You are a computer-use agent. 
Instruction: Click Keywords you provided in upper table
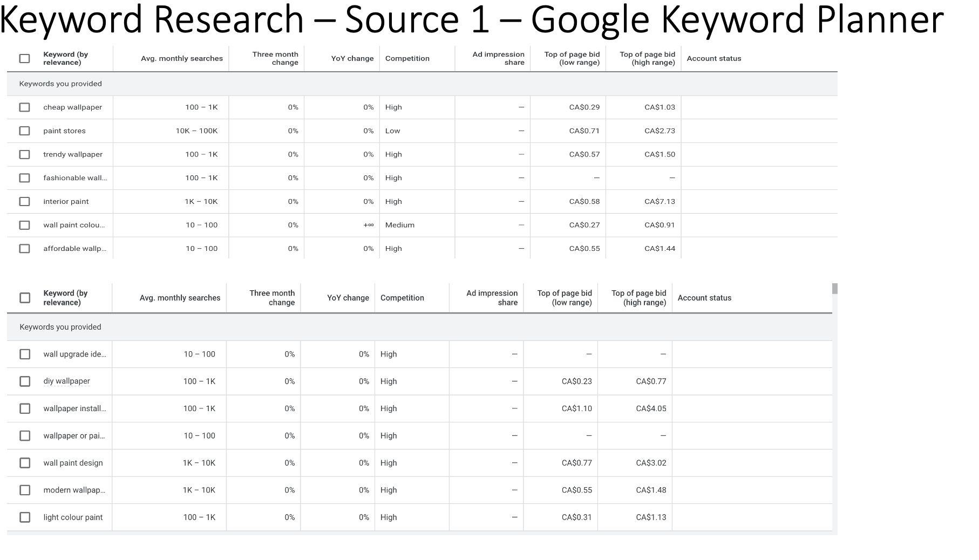60,84
